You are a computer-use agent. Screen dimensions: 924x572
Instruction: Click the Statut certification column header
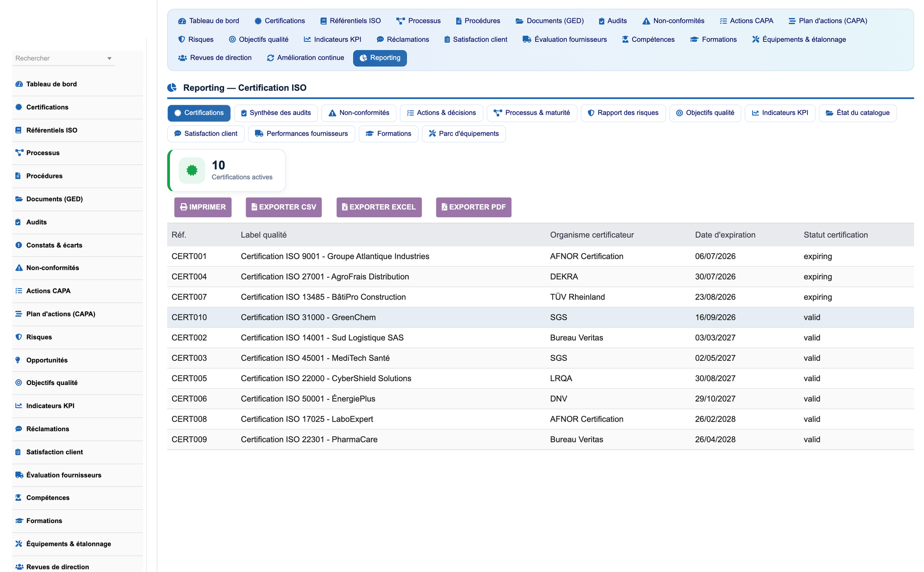click(x=836, y=235)
